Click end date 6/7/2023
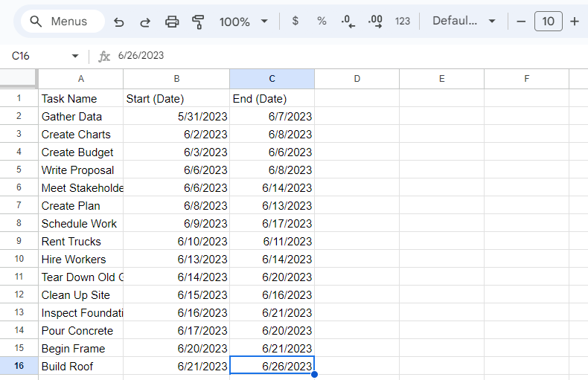 tap(272, 116)
